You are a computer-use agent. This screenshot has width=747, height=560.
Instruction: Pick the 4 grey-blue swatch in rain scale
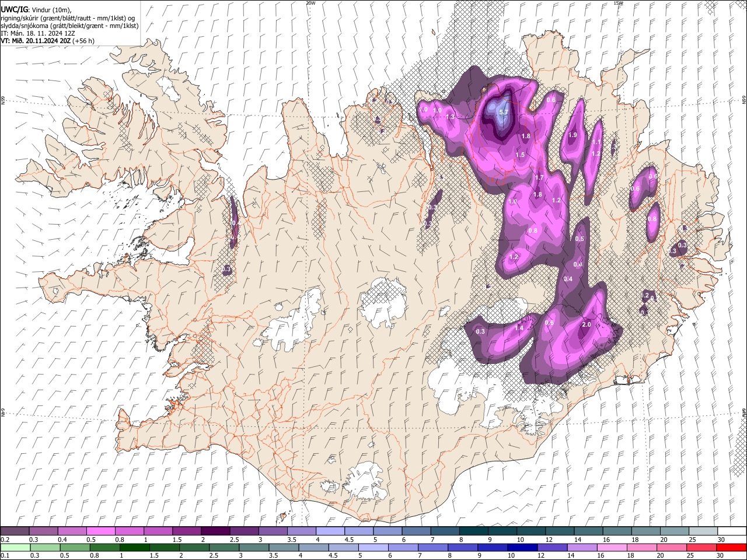tap(315, 547)
